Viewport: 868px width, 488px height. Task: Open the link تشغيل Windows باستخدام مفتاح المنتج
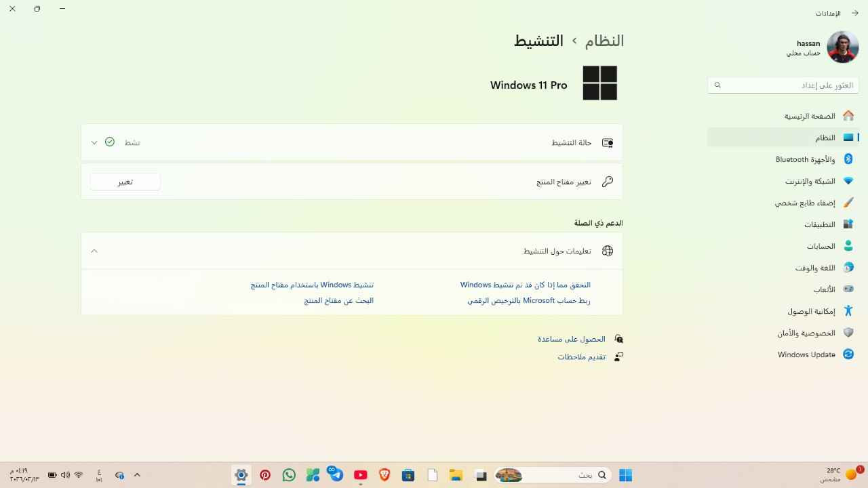(x=312, y=285)
